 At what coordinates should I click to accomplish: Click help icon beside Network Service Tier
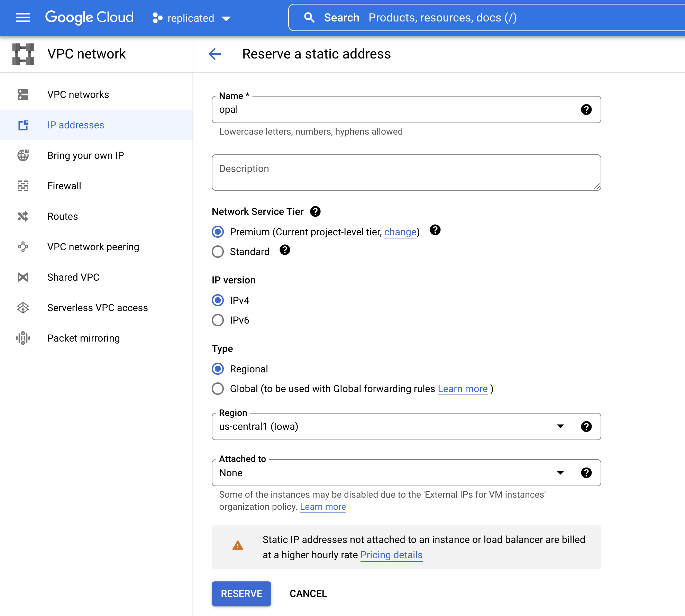315,211
